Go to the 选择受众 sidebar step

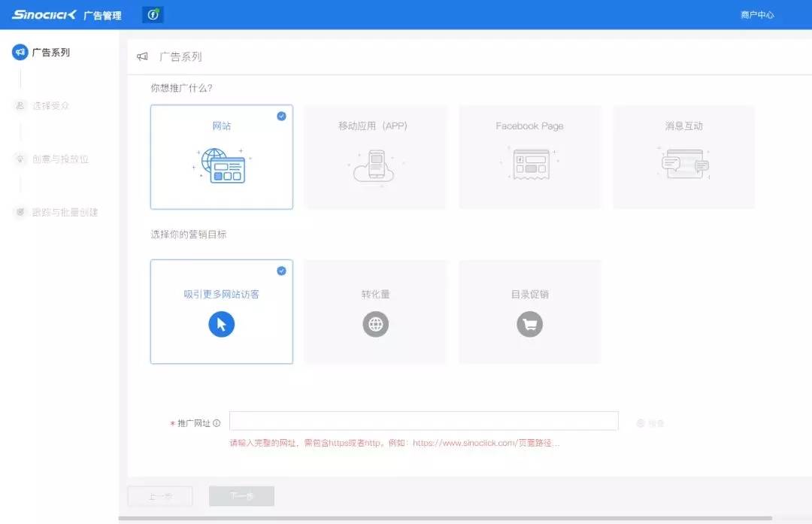[50, 106]
